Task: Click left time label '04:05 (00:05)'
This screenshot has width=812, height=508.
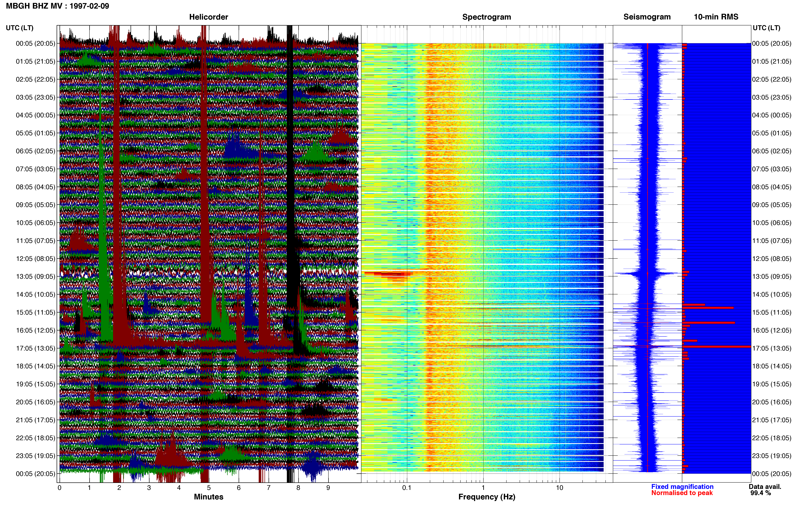Action: click(x=35, y=115)
